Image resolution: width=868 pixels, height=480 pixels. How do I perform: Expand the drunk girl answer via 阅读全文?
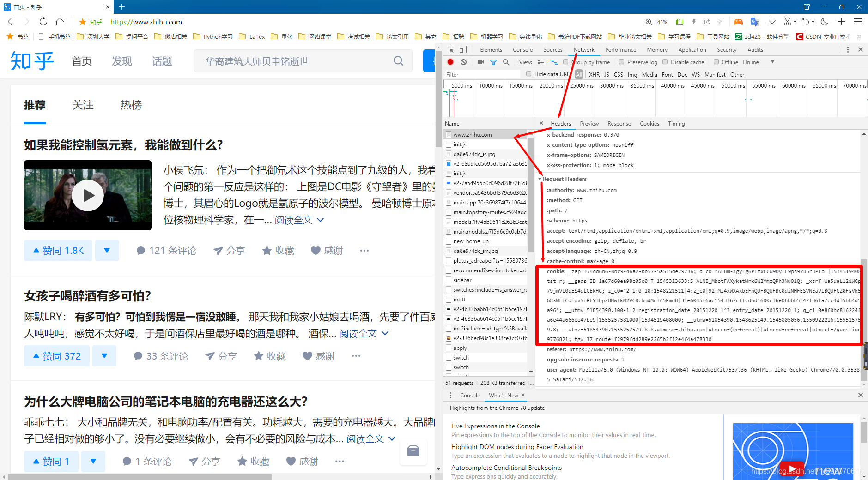tap(364, 334)
